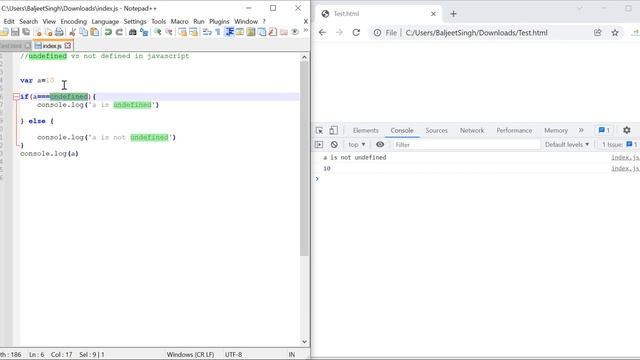Click Chrome's back arrow
The image size is (640, 360).
(x=322, y=33)
